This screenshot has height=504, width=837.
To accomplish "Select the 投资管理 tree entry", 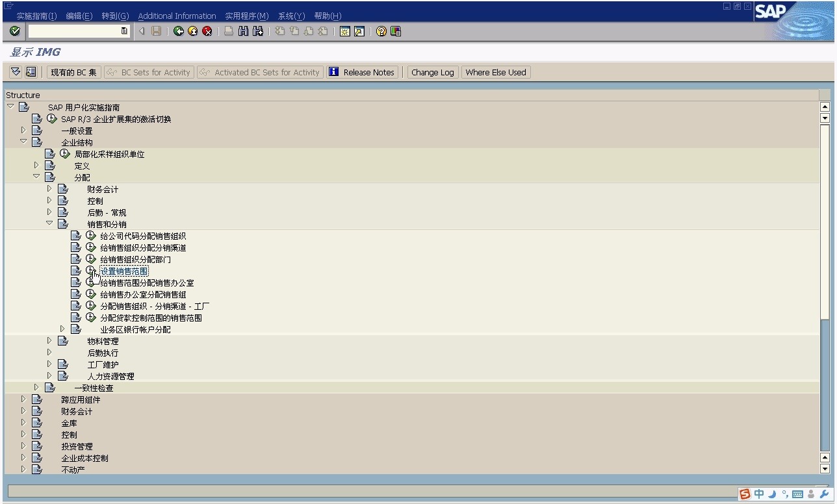I will pos(77,446).
